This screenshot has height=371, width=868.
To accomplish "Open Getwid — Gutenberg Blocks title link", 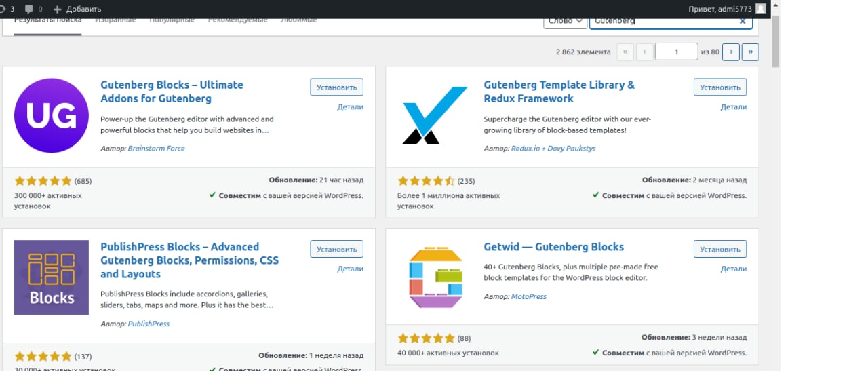I will point(553,247).
